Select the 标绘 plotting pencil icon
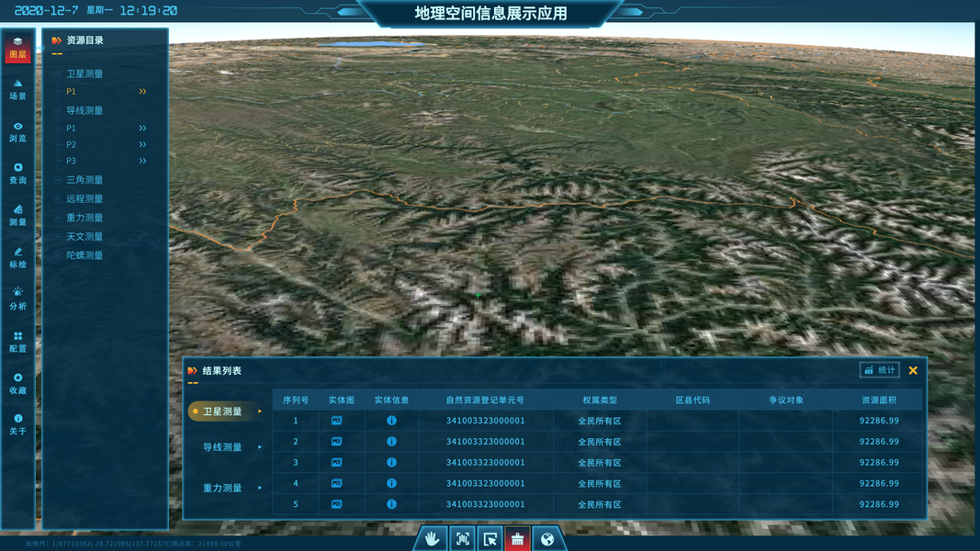 point(17,257)
